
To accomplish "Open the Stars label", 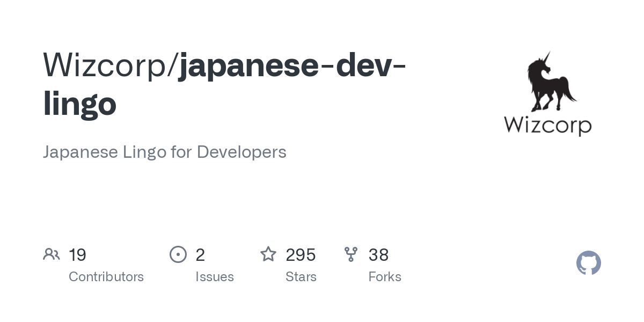I will click(x=301, y=277).
